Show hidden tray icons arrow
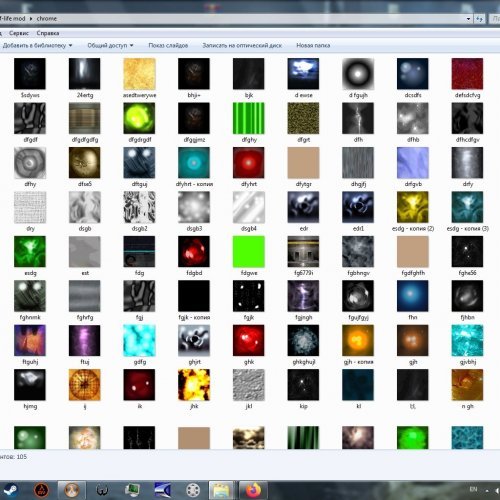500x500 pixels. [x=487, y=490]
